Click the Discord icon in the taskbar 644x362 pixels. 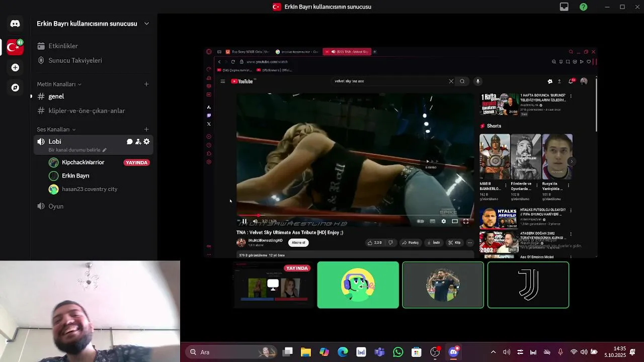point(453,352)
